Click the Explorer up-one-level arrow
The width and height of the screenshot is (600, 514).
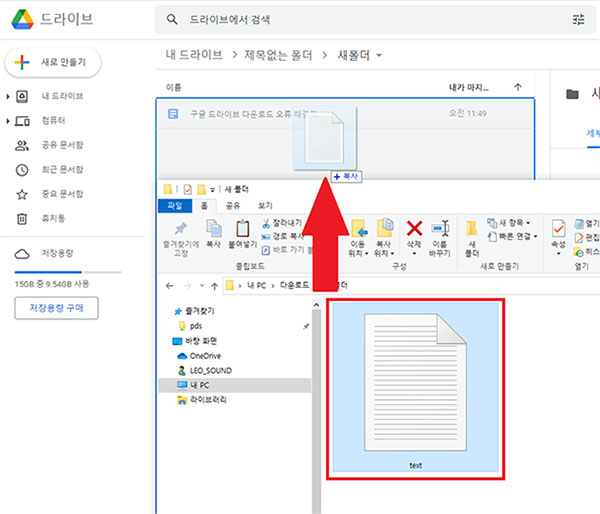click(x=214, y=286)
